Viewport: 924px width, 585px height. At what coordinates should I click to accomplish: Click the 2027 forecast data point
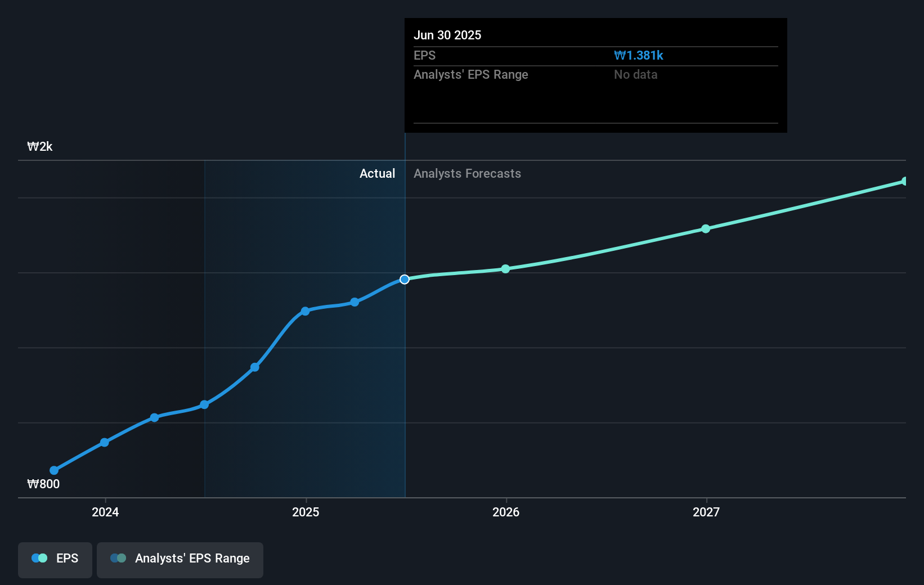(706, 228)
